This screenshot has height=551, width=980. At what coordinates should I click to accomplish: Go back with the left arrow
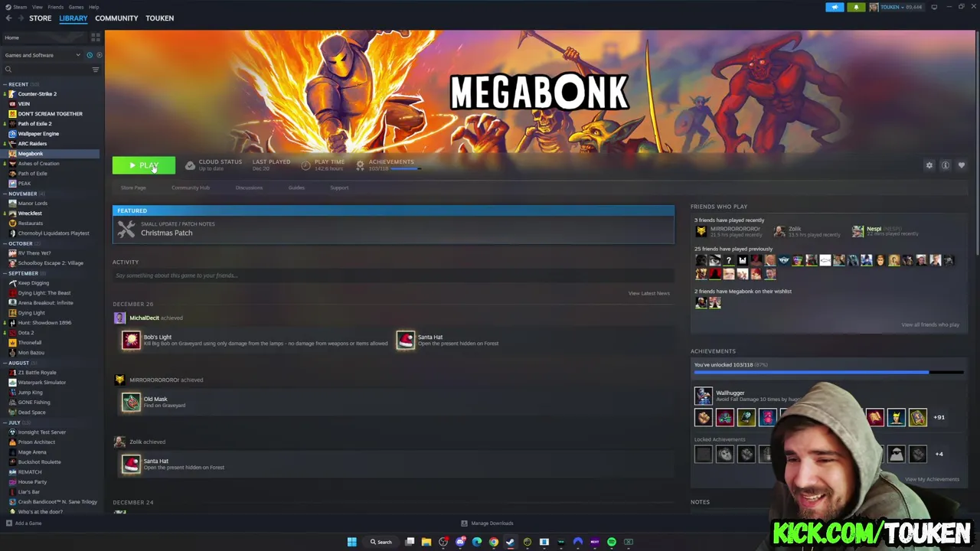(x=8, y=18)
